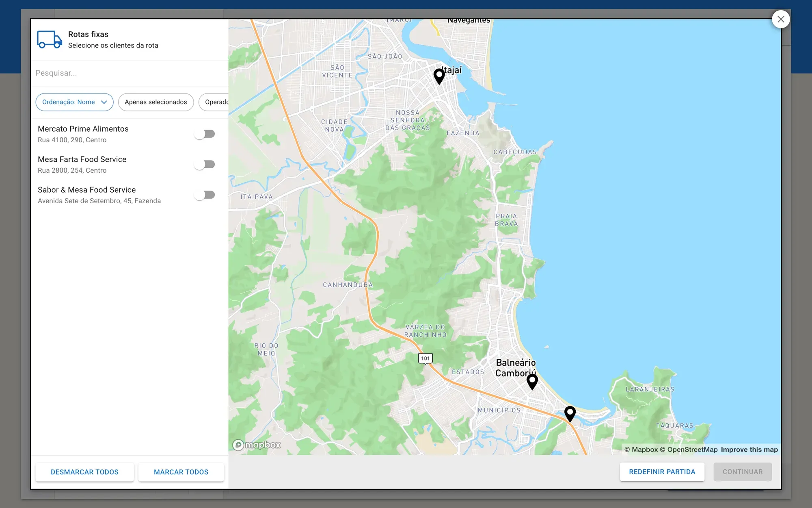Click the map pin below Balneário Camboriú label
The width and height of the screenshot is (812, 508).
[x=532, y=382]
